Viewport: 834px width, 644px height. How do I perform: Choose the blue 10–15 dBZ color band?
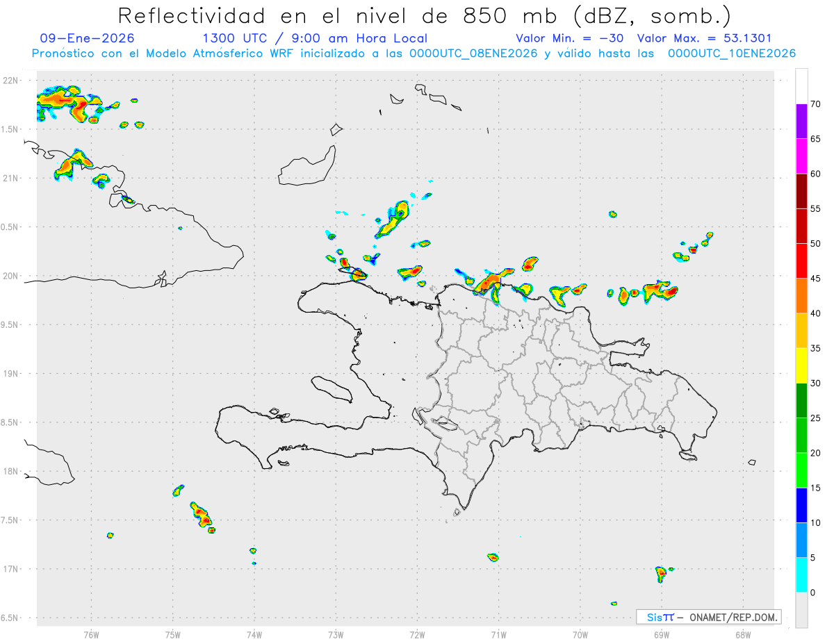coord(801,505)
